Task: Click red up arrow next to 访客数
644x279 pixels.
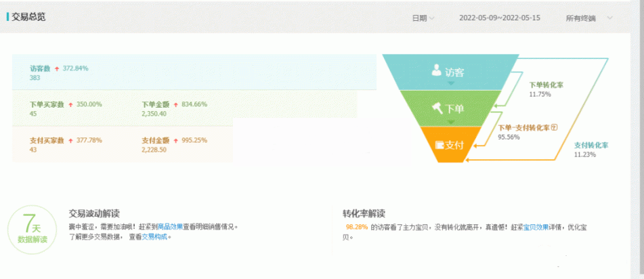Action: (x=57, y=69)
